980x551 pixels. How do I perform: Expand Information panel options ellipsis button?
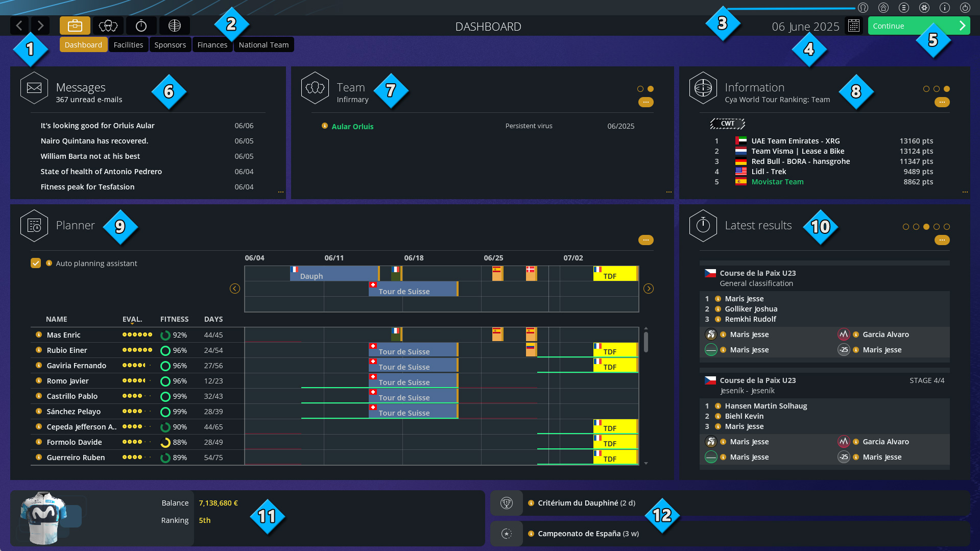[942, 102]
